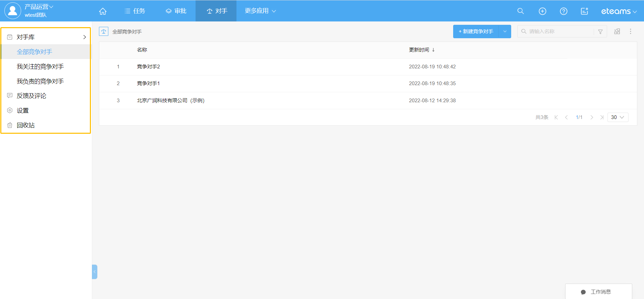Click the 新建竞争对手 button

coord(476,32)
